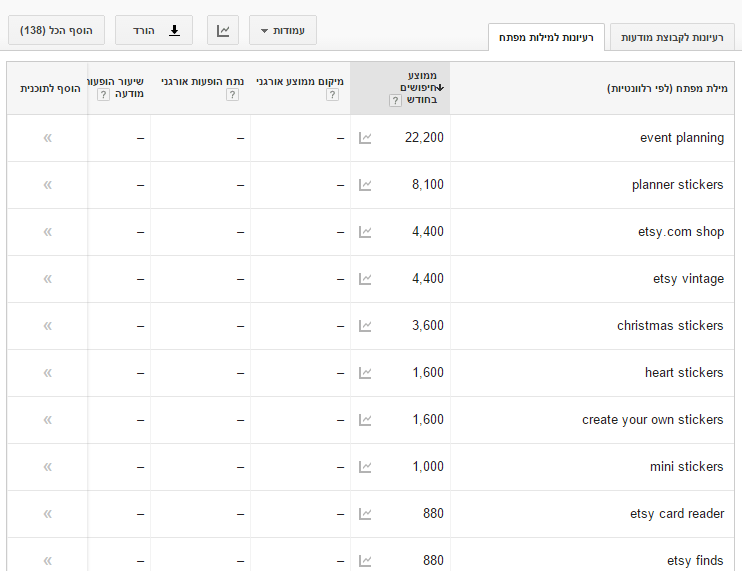Add christmas stickers to plan arrows
The image size is (742, 571).
(47, 326)
